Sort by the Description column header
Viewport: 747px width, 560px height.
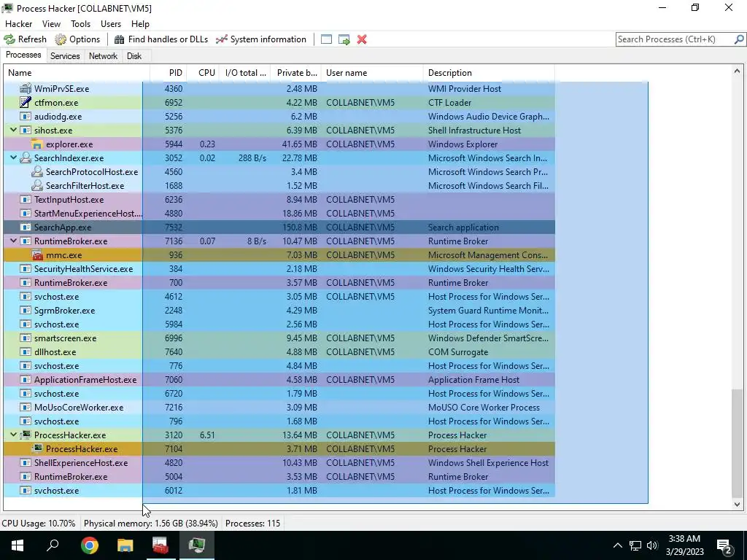coord(489,73)
